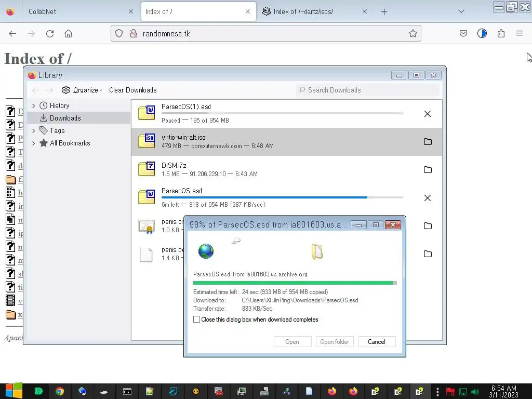Viewport: 532px width, 399px height.
Task: Expand the All Bookmarks tree node
Action: [x=33, y=143]
